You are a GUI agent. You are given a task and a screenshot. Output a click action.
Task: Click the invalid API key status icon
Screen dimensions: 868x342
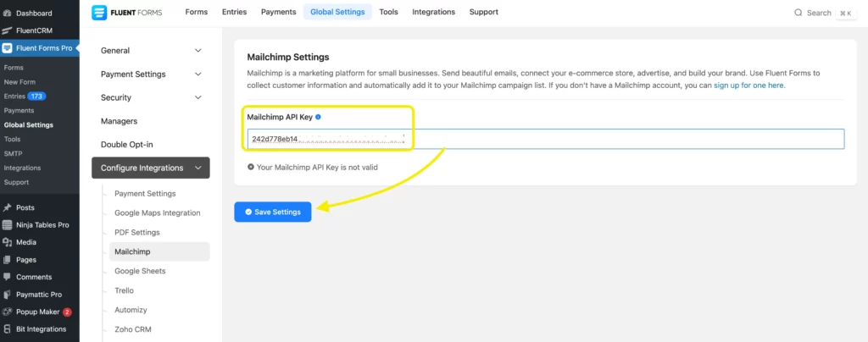251,167
